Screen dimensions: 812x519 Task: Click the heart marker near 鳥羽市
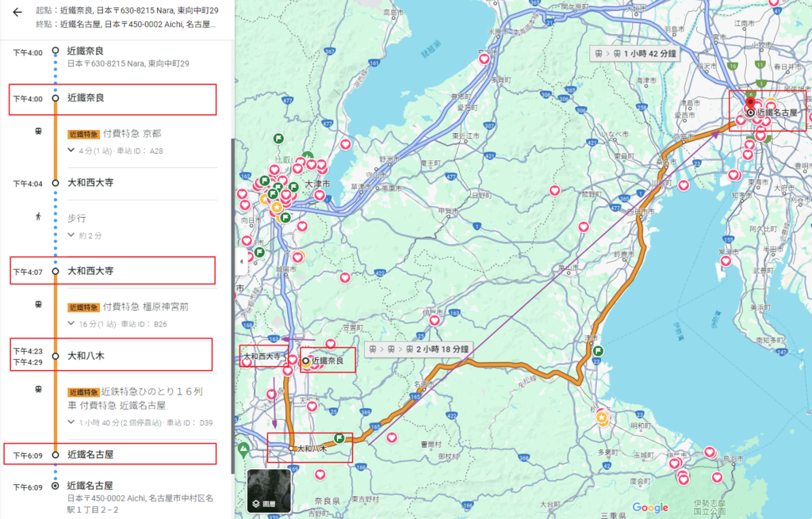tap(710, 452)
